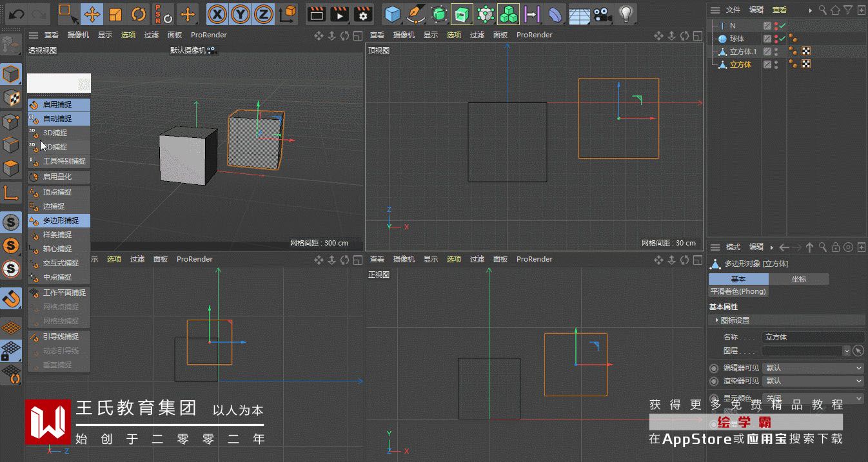Open 文件 menu in object manager

pyautogui.click(x=733, y=10)
